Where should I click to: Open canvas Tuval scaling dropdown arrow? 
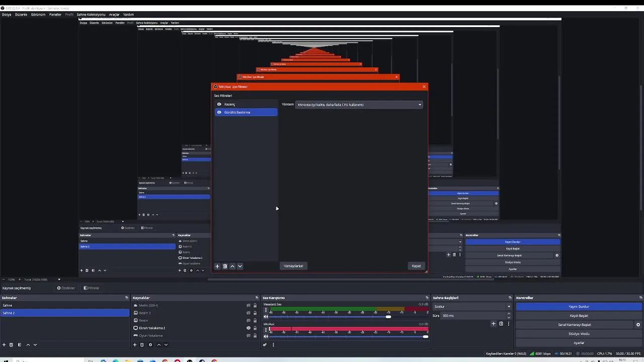point(59,280)
